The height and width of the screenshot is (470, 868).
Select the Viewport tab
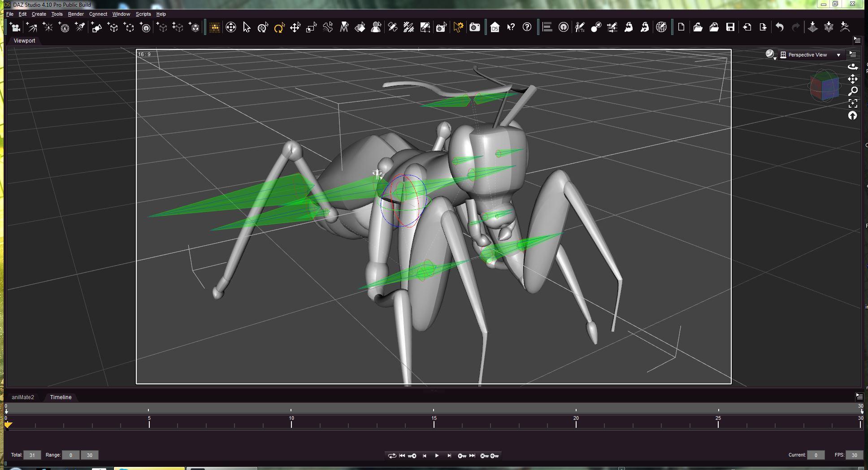(x=24, y=40)
